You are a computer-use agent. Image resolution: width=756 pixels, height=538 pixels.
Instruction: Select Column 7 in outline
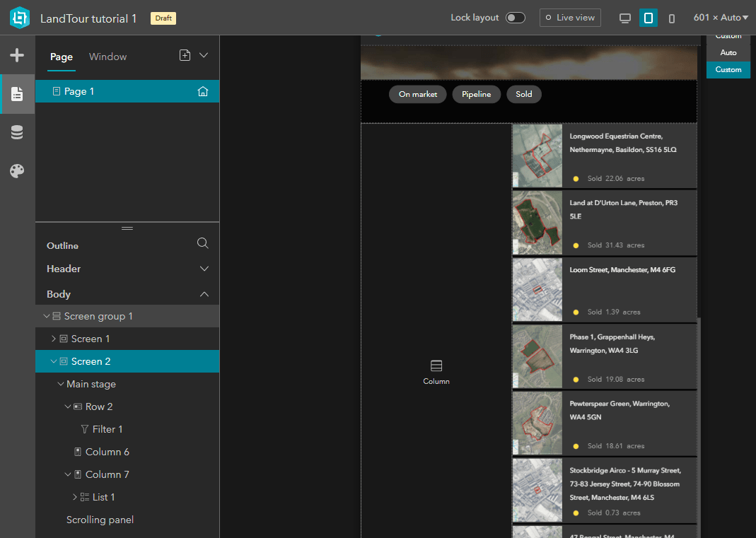127,474
